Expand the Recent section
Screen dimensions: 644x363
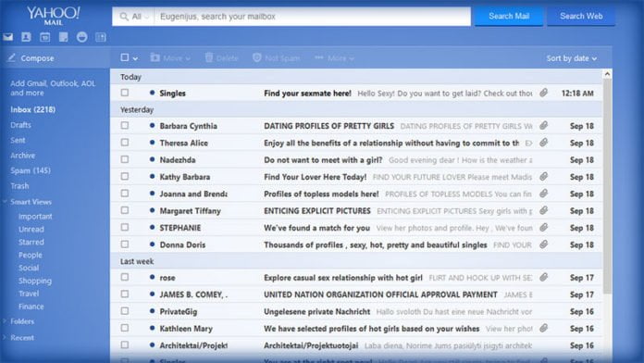coord(5,337)
